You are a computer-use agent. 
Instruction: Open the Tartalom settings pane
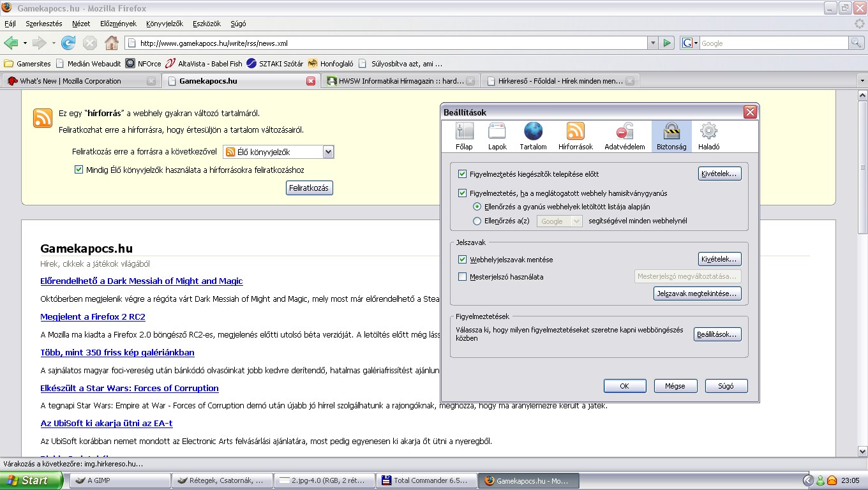pos(533,137)
